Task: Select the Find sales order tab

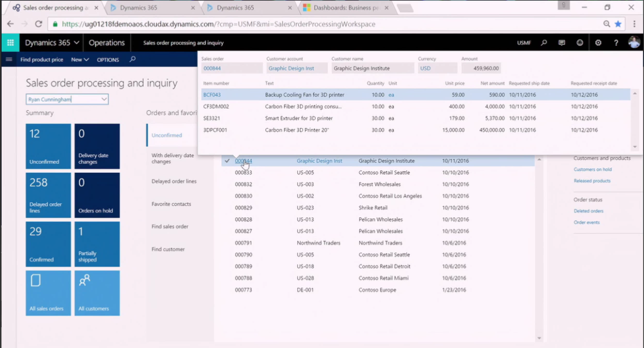Action: [x=170, y=227]
